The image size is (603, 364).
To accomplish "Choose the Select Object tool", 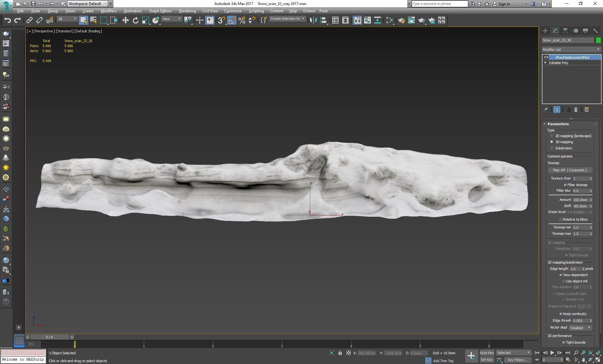I will coord(83,20).
